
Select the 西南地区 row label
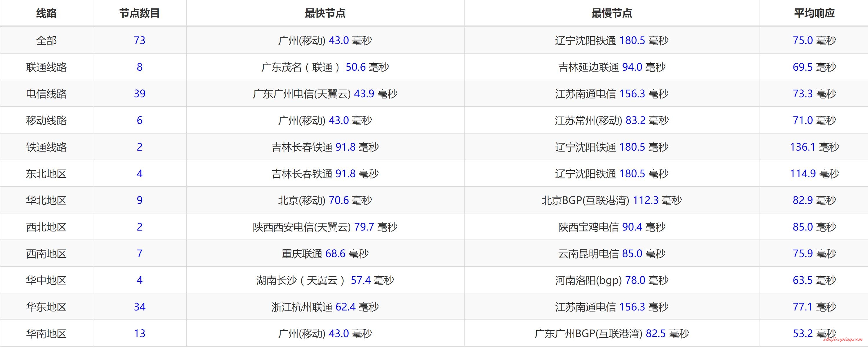click(46, 253)
